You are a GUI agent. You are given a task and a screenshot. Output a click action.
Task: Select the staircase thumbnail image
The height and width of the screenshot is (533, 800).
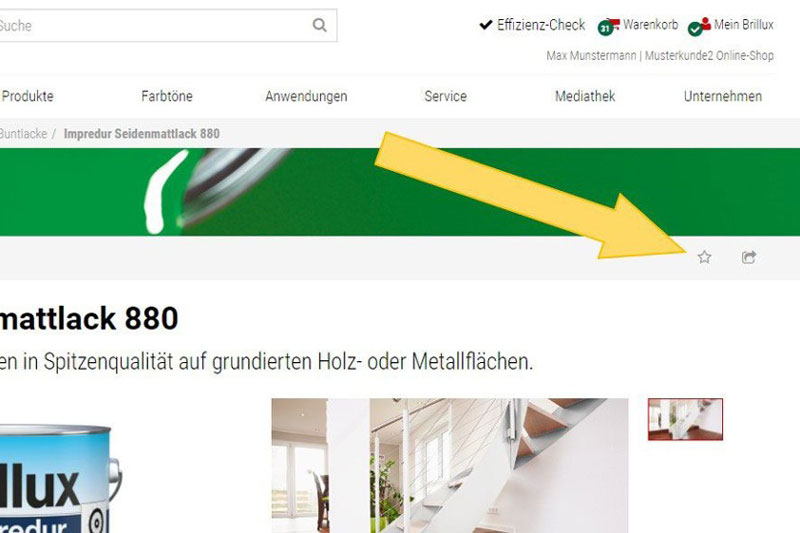tap(685, 419)
